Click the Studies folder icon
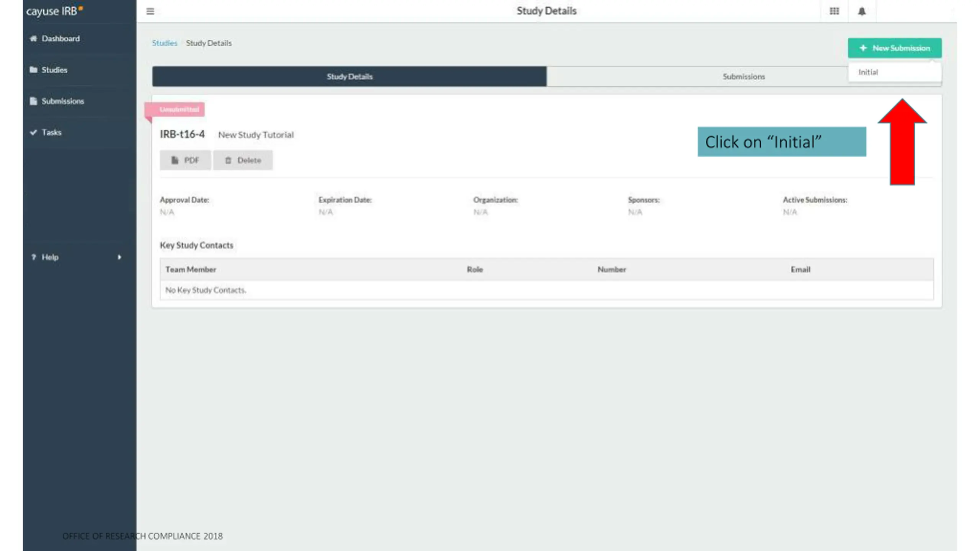980x551 pixels. [34, 70]
